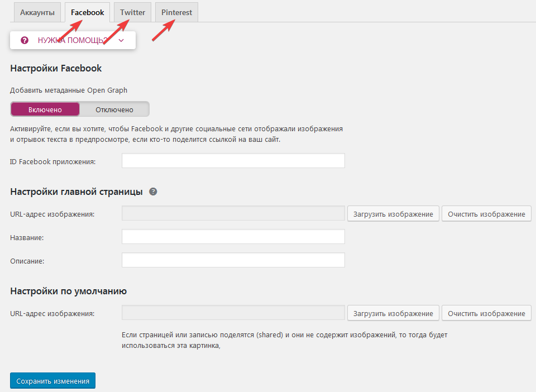This screenshot has height=392, width=536.
Task: Disable Open Graph with Отключено
Action: click(114, 109)
